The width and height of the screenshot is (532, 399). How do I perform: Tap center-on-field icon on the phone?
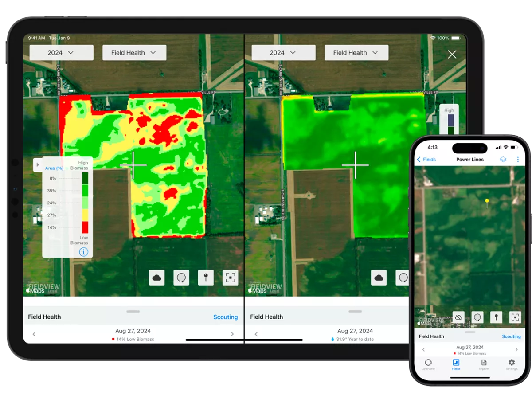(x=514, y=317)
